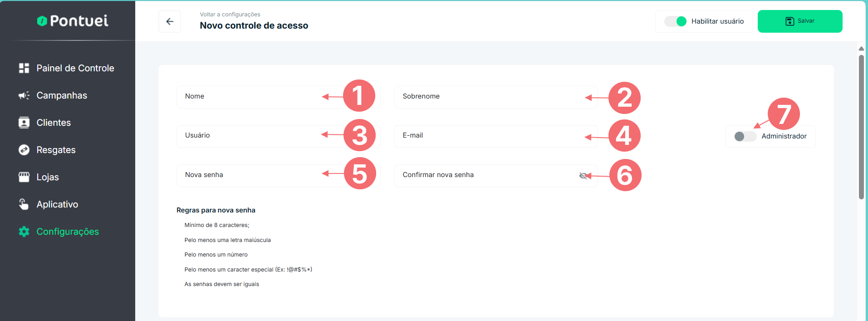This screenshot has height=321, width=868.
Task: Disable the Habilitar usuário toggle
Action: click(x=676, y=21)
